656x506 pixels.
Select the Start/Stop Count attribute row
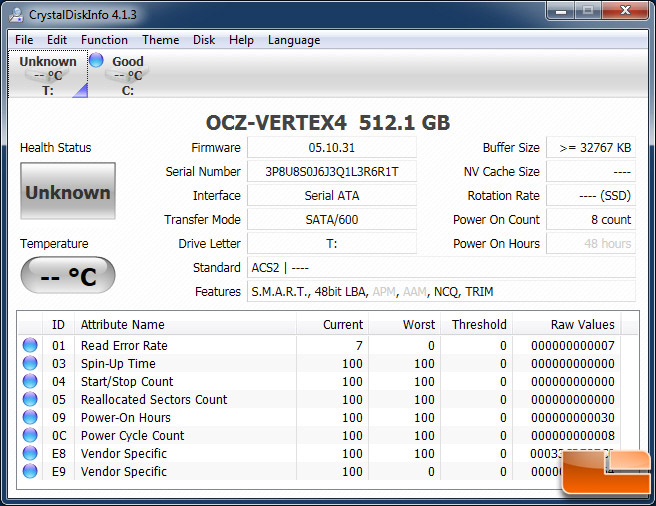[320, 381]
